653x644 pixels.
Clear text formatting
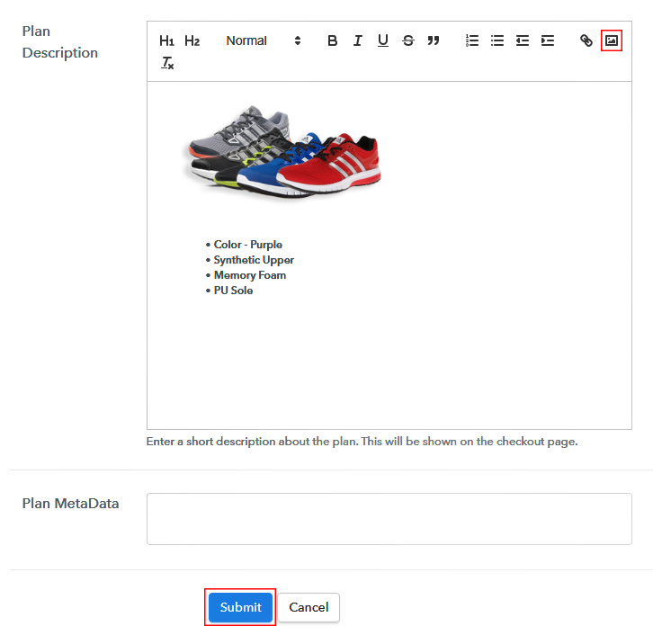(167, 63)
